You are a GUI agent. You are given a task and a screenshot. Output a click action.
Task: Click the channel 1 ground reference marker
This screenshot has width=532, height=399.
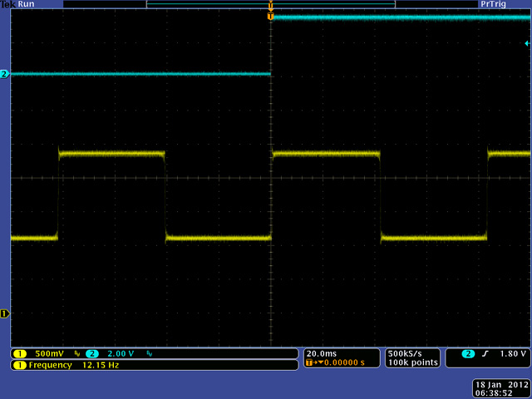click(x=5, y=313)
